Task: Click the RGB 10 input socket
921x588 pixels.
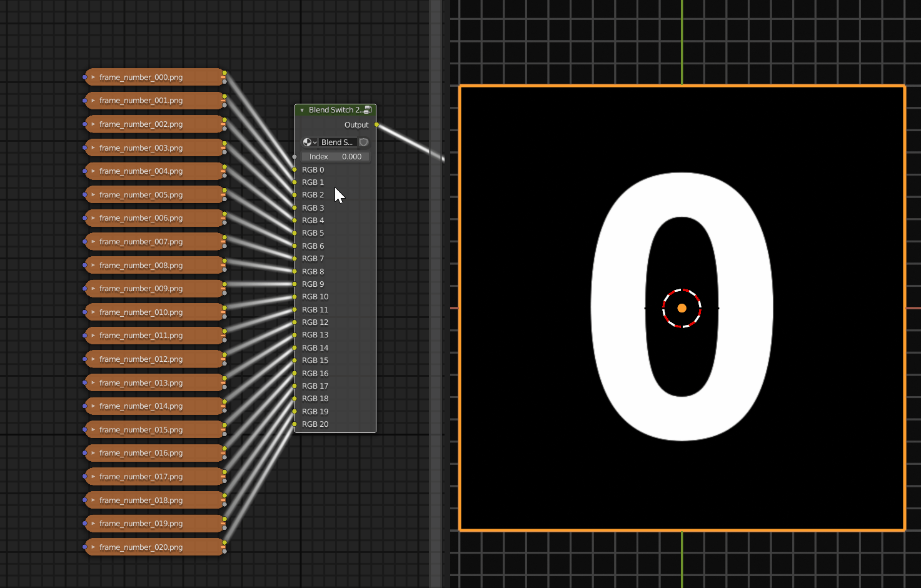Action: [x=294, y=297]
